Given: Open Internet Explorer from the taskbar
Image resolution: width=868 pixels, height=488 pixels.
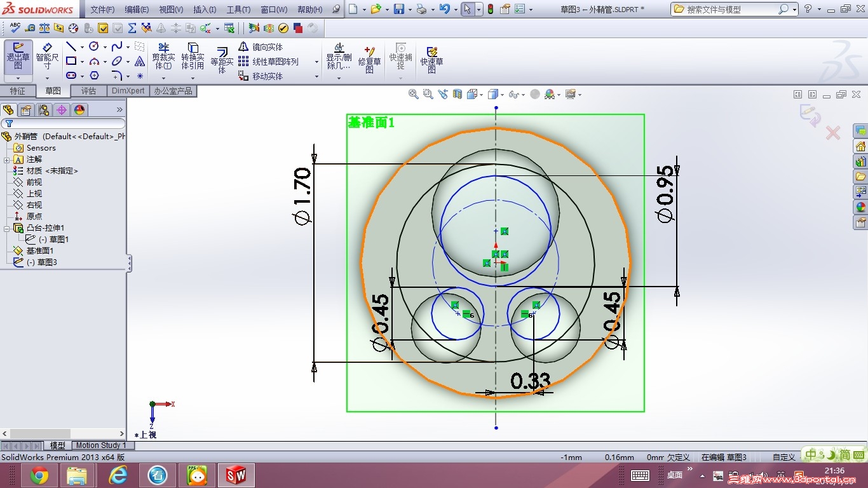Looking at the screenshot, I should click(118, 475).
